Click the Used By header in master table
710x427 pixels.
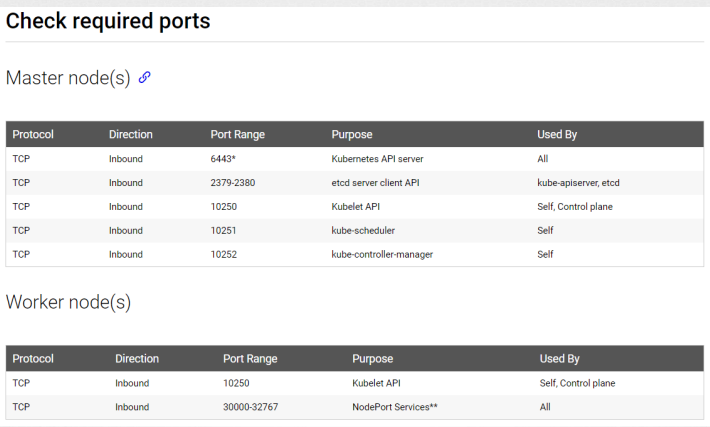557,134
